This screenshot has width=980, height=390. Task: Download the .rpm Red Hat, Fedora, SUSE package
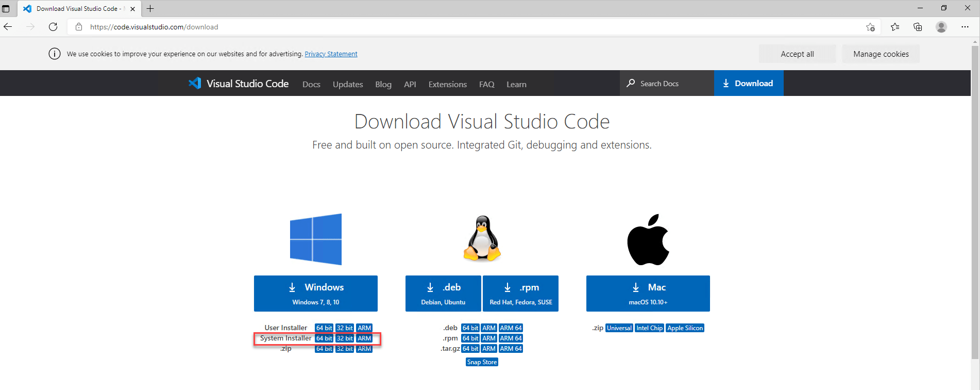(x=521, y=294)
